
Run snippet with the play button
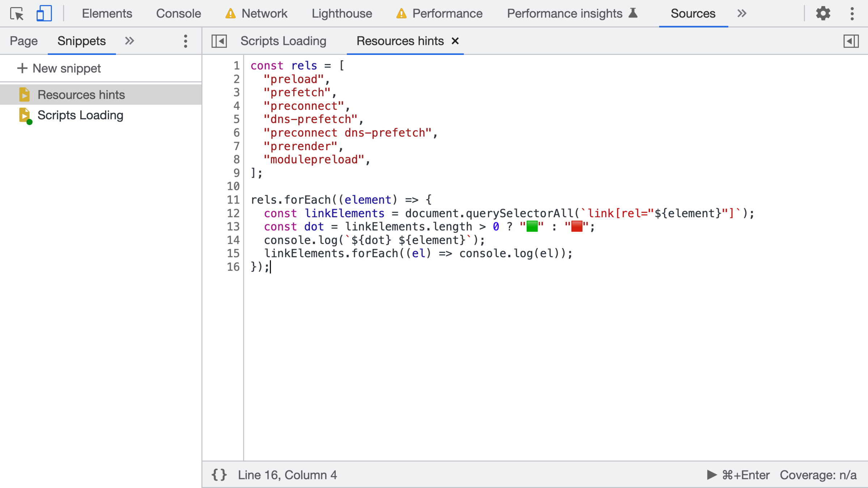coord(711,475)
